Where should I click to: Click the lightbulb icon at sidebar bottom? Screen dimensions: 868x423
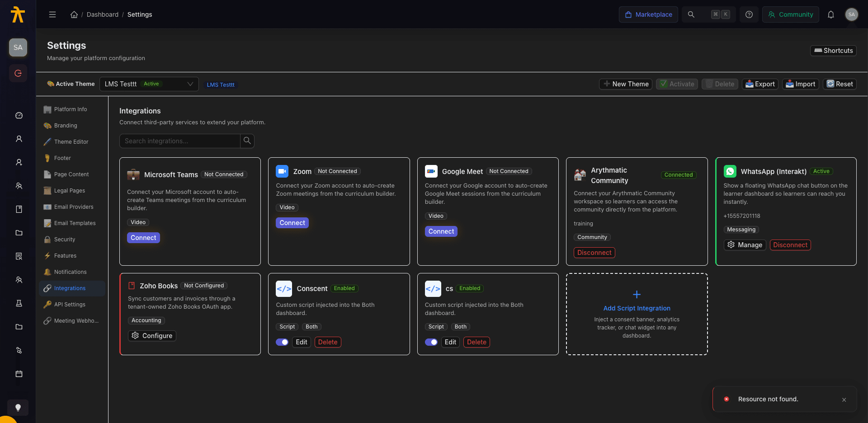coord(18,408)
